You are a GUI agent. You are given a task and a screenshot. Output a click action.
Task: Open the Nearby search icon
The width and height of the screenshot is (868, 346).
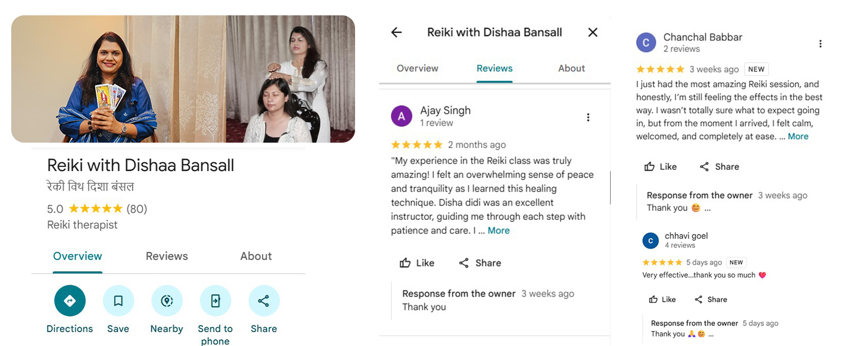click(x=167, y=300)
